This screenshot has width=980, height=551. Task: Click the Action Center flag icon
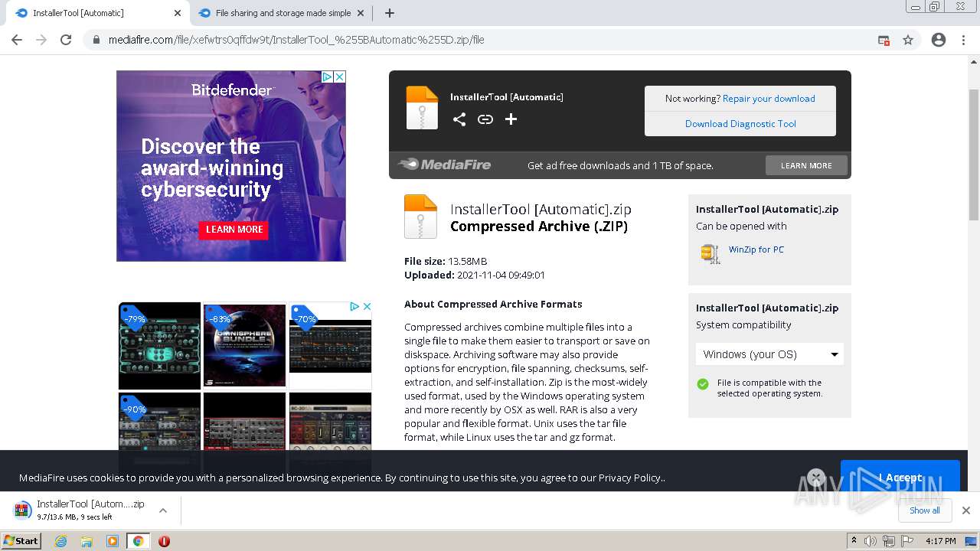(x=907, y=541)
